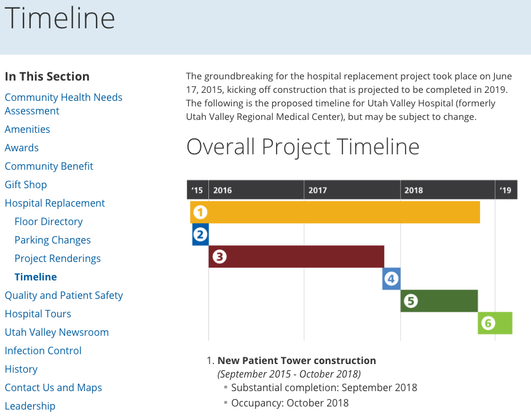Navigate to Utah Valley Newsroom
Screen dimensions: 531x420
[57, 332]
